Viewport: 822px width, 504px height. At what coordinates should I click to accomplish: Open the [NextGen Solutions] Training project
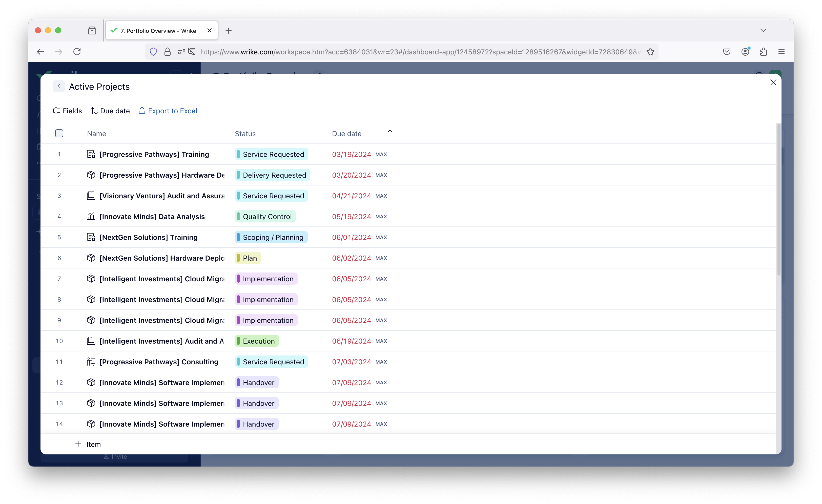(x=149, y=237)
